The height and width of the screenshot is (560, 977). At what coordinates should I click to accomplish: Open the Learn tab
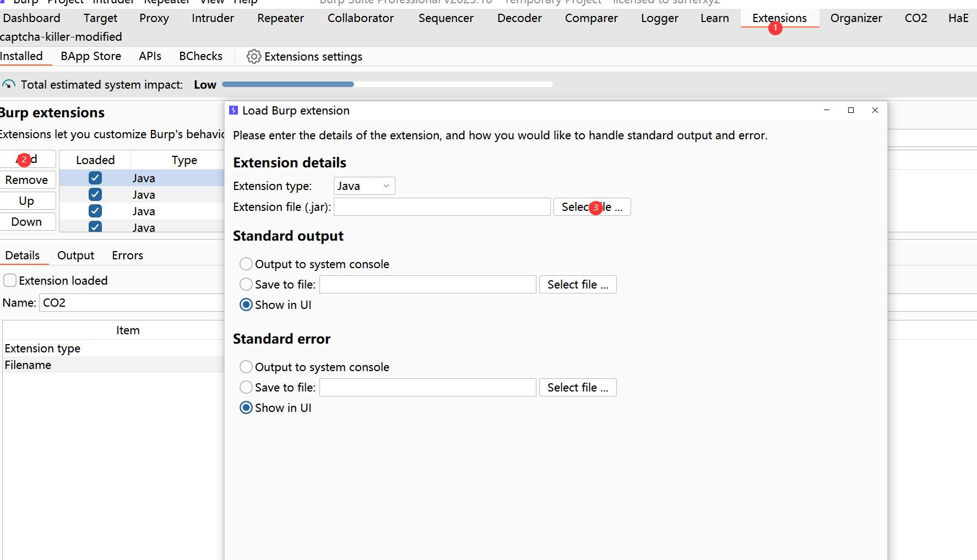715,18
